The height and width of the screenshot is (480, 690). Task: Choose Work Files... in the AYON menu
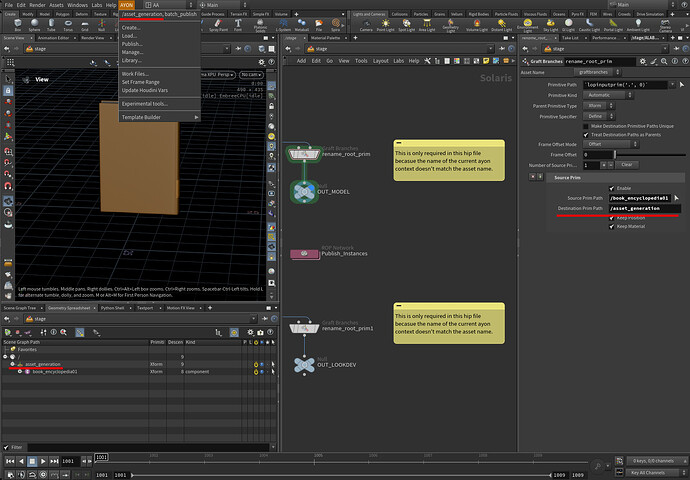pos(135,74)
